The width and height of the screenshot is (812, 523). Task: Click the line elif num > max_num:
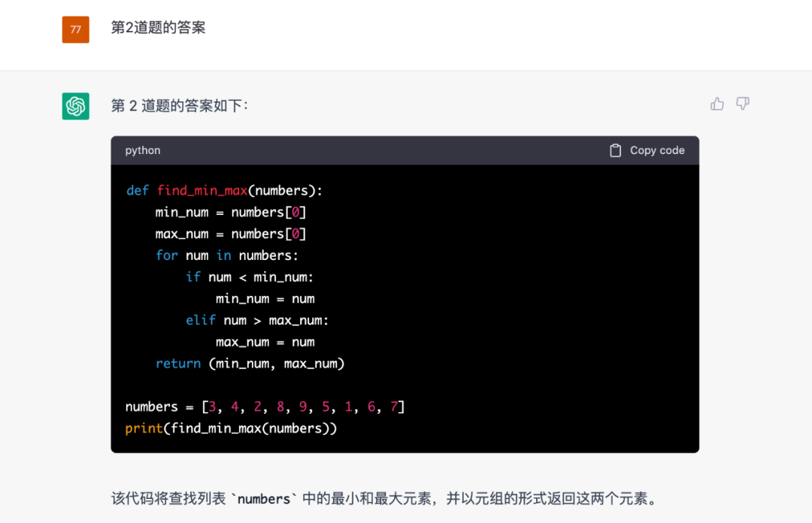point(257,321)
